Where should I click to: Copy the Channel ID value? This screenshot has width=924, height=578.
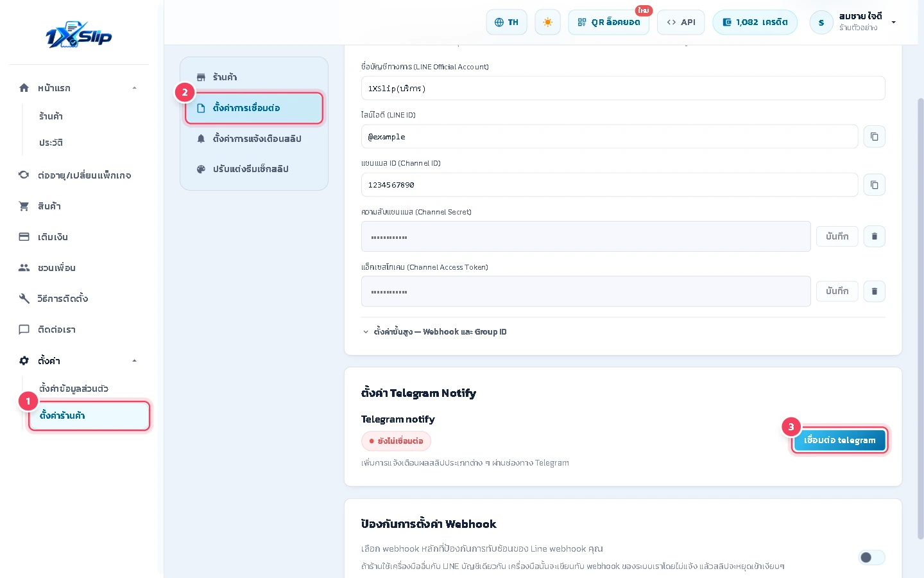click(874, 185)
